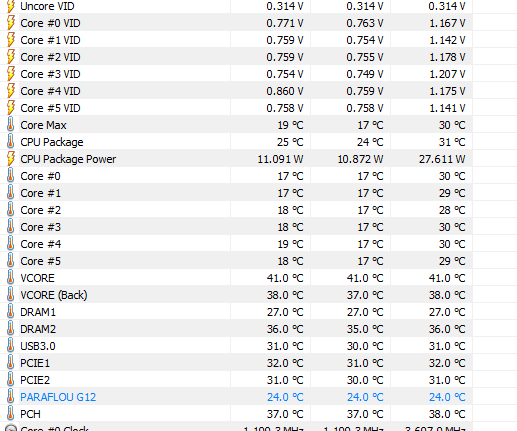Select the thermometer icon for DRAM2 sensor
Viewport: 517px width, 431px height.
[11, 329]
